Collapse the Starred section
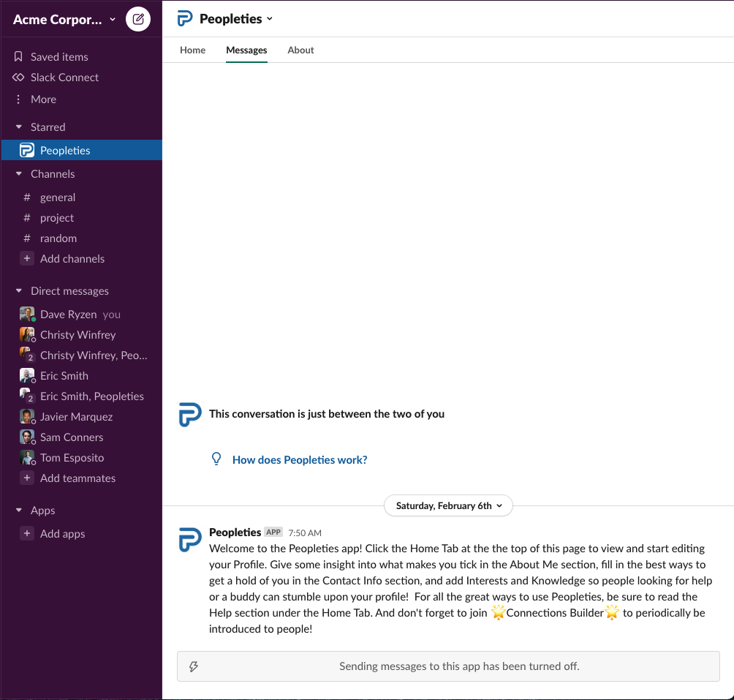The height and width of the screenshot is (700, 734). click(19, 127)
